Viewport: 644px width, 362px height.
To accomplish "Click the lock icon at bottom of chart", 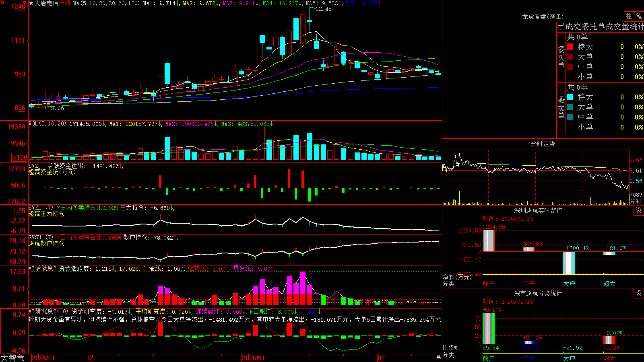I will (438, 357).
